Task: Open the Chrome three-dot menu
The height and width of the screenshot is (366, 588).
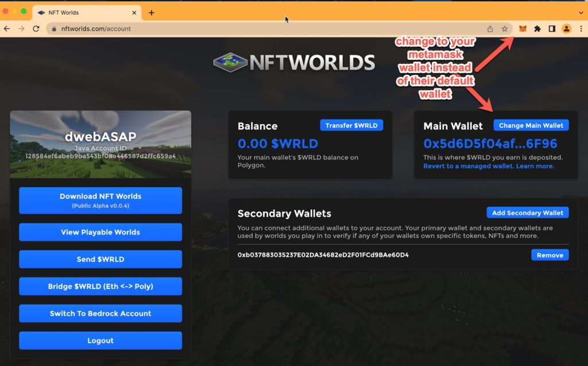Action: [x=581, y=29]
